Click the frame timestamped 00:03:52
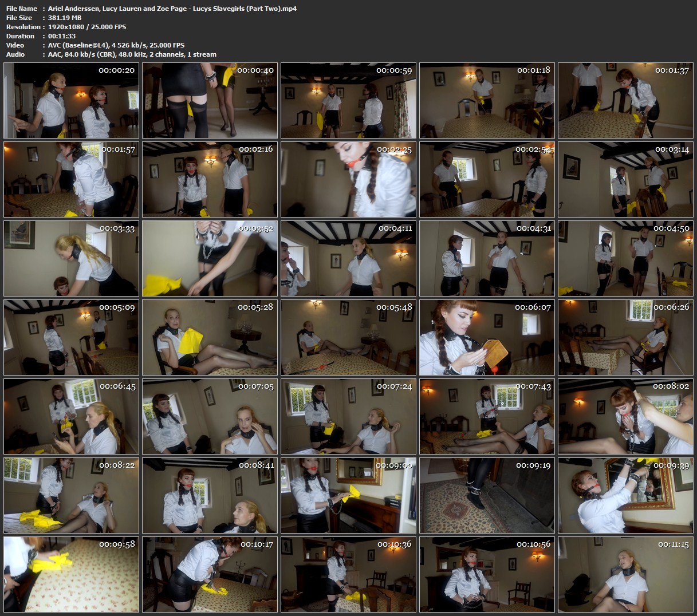 pos(210,259)
